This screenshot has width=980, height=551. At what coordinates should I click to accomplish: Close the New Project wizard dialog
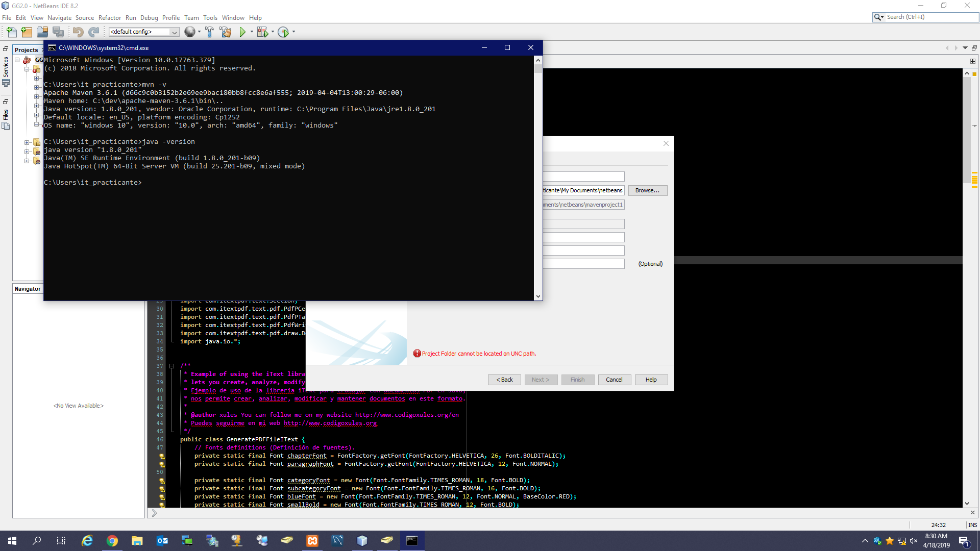666,143
